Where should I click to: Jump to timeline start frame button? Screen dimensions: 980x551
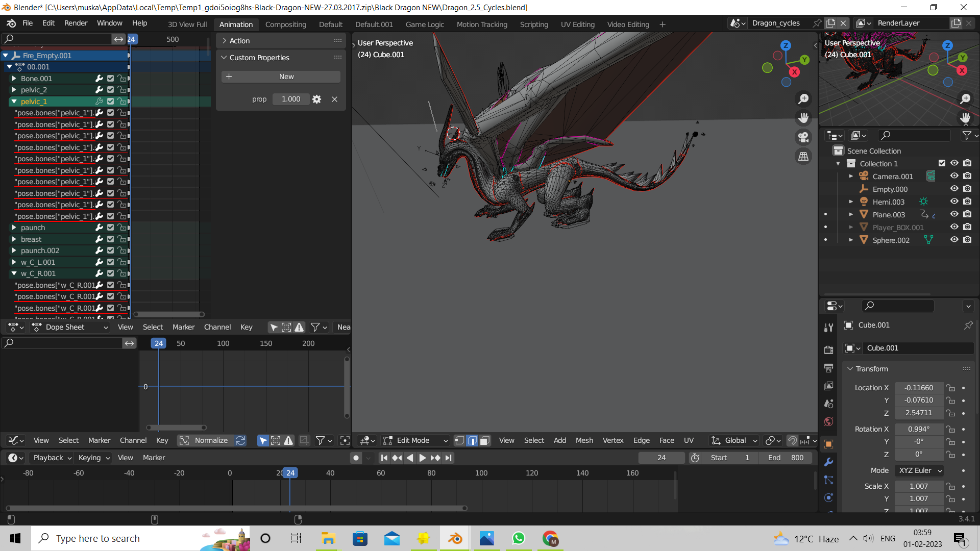(384, 458)
